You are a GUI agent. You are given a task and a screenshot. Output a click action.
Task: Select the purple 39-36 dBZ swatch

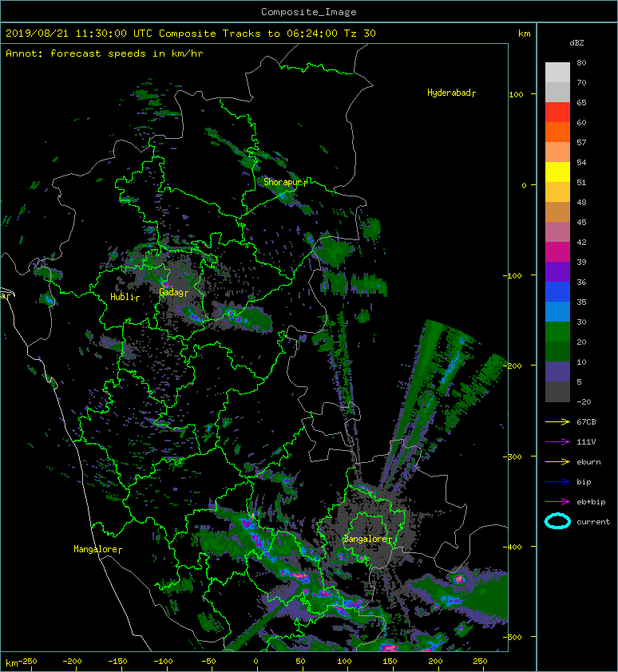point(557,271)
